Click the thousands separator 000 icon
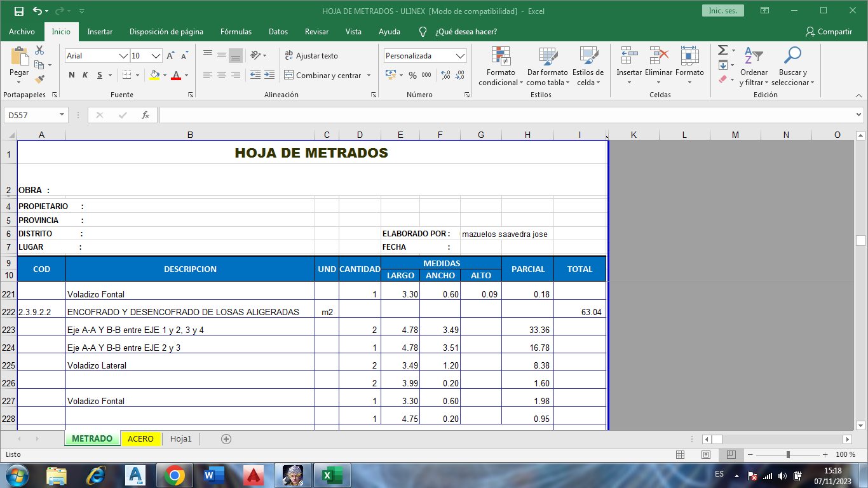 pyautogui.click(x=426, y=75)
